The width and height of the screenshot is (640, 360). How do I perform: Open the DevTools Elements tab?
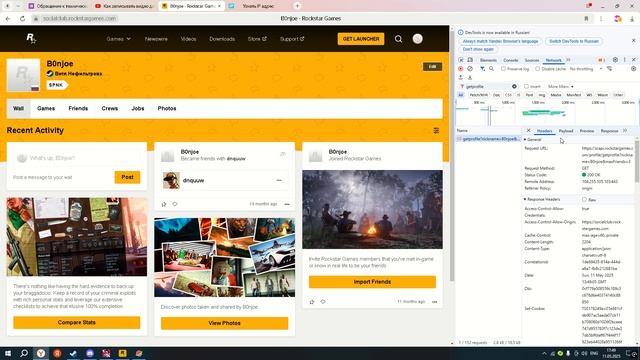point(488,60)
